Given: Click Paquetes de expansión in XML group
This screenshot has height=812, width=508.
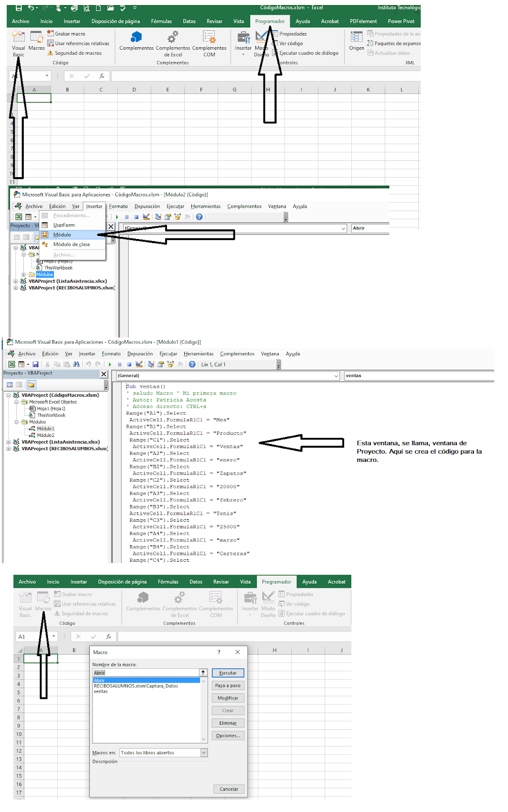Looking at the screenshot, I should pyautogui.click(x=394, y=43).
